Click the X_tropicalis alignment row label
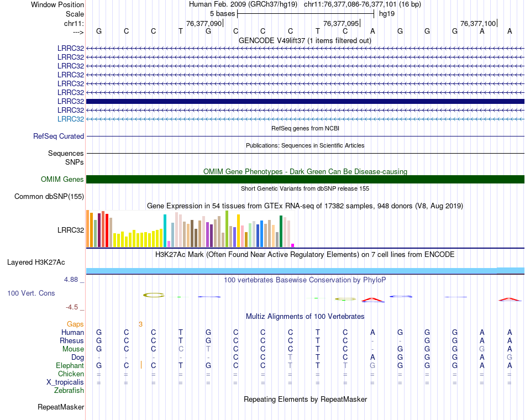The image size is (525, 420). pyautogui.click(x=65, y=382)
